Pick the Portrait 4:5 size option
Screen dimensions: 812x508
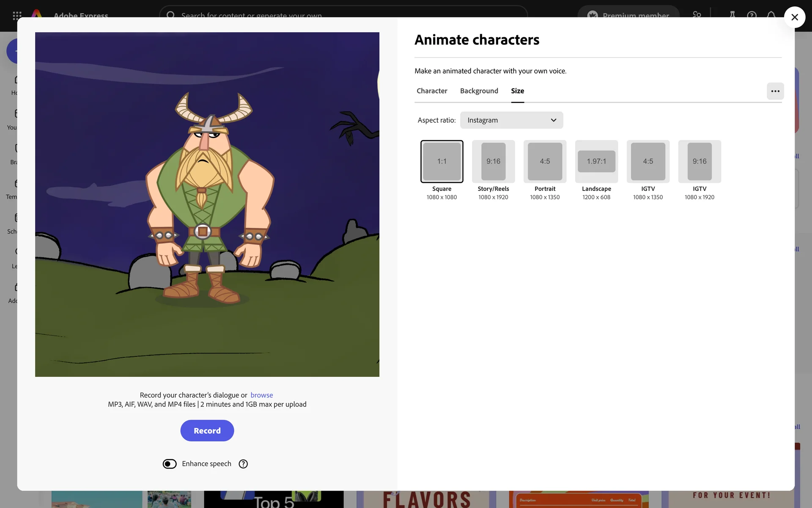point(545,162)
